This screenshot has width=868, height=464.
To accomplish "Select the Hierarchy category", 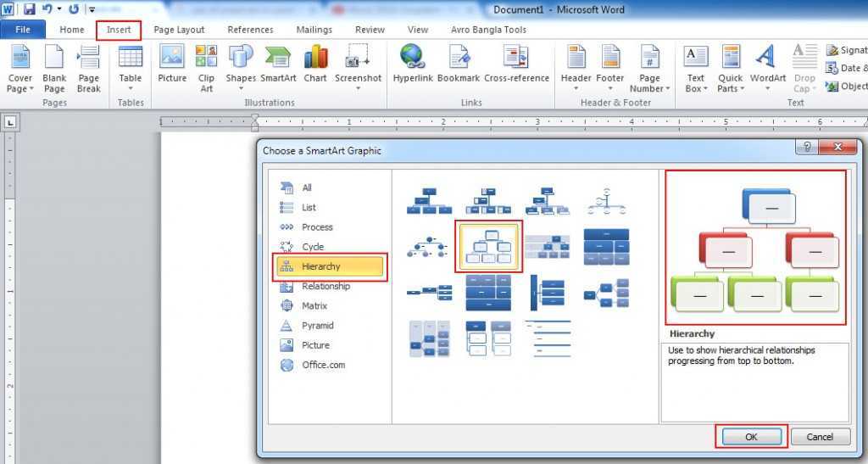I will click(x=330, y=266).
